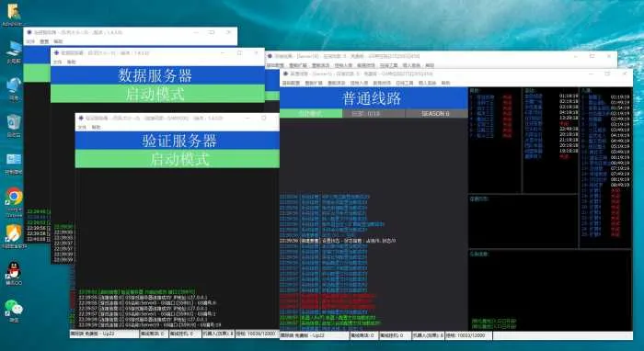Click the SEASON 6 status segment
644x351 pixels.
436,114
